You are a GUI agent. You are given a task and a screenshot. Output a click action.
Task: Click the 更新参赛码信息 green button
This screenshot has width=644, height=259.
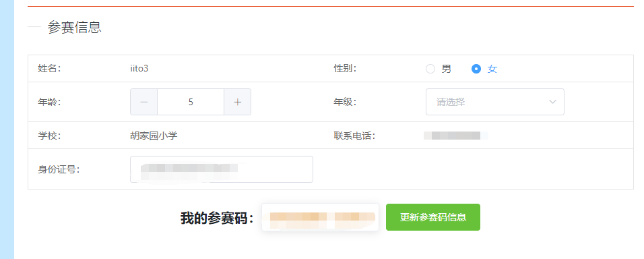(x=433, y=217)
